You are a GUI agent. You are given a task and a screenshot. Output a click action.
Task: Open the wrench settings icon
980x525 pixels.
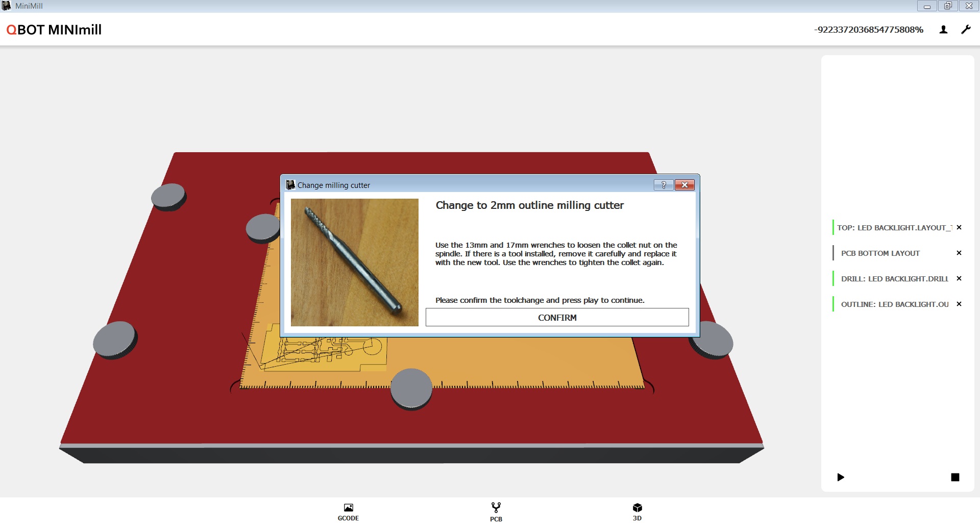(966, 30)
